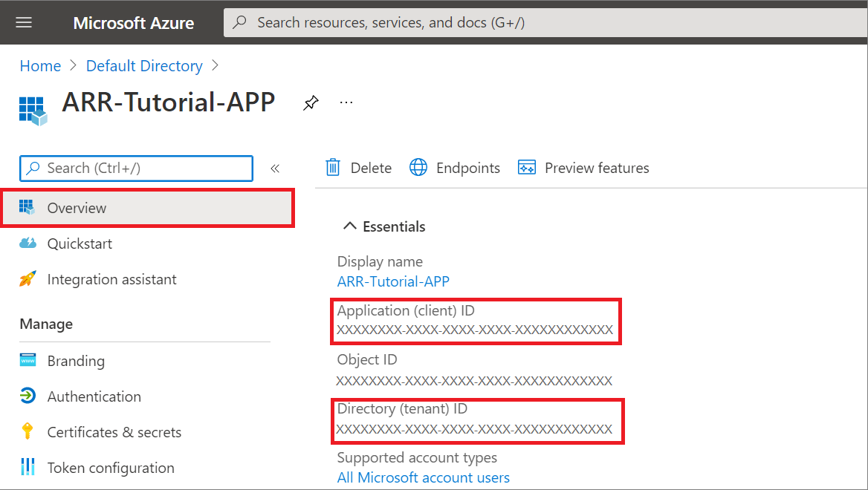This screenshot has width=868, height=490.
Task: Click the trash can icon
Action: point(333,167)
